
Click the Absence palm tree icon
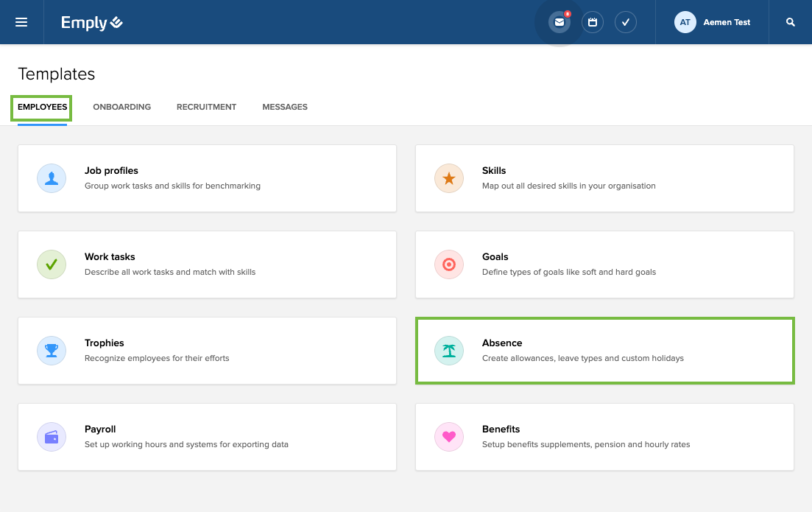[449, 351]
